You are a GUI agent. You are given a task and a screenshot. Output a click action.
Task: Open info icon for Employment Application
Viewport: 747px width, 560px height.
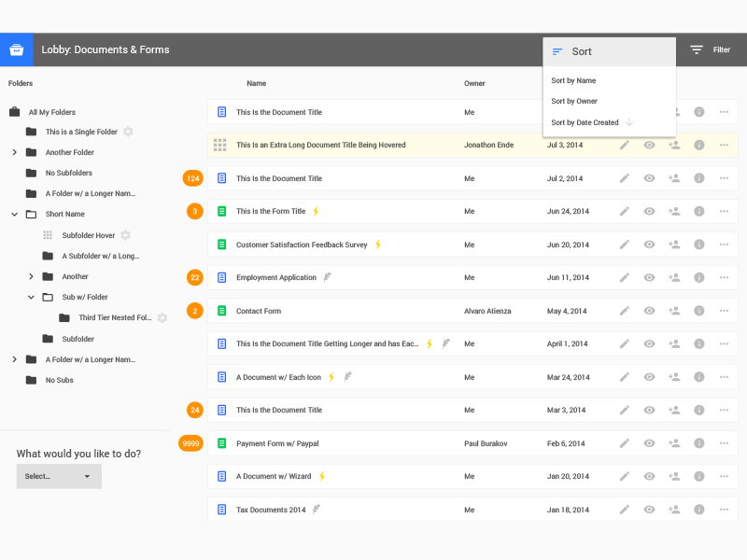(699, 277)
